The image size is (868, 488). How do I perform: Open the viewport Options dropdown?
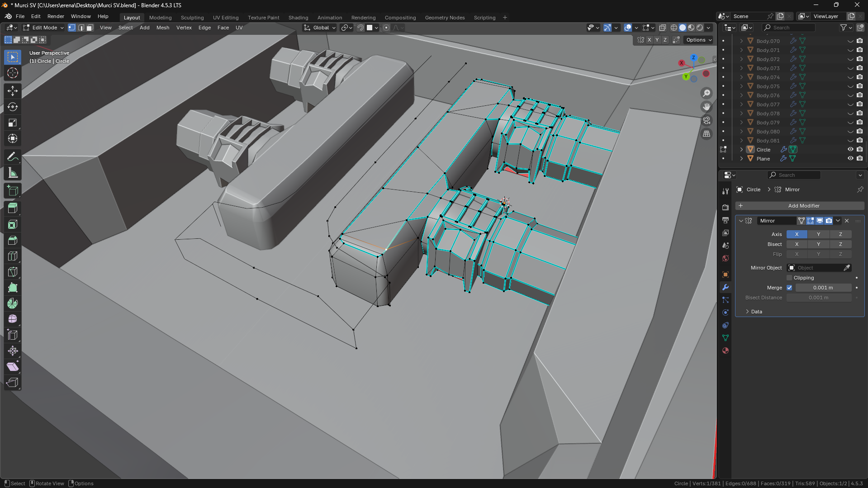point(699,40)
